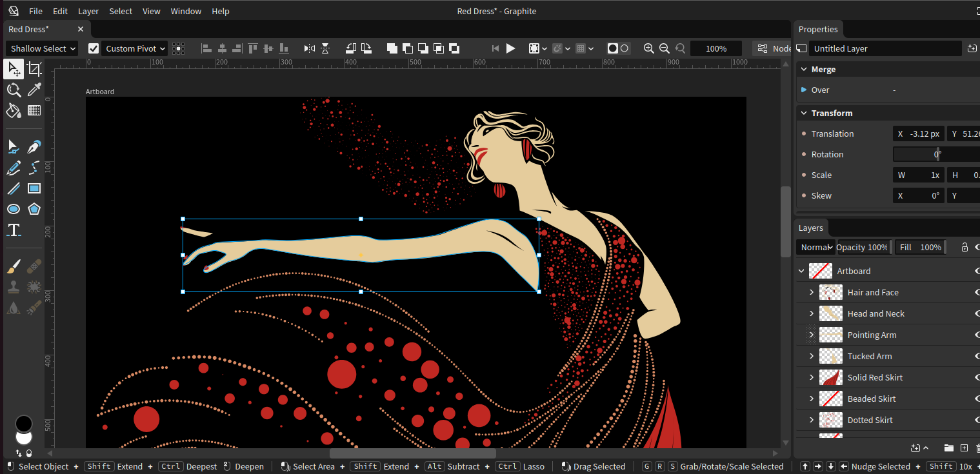Open the Window menu

coord(186,11)
